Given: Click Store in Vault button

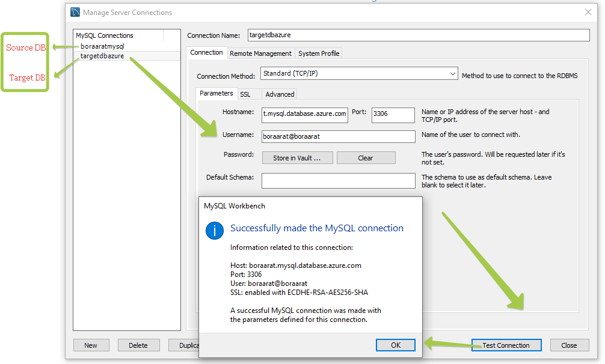Looking at the screenshot, I should [x=297, y=158].
